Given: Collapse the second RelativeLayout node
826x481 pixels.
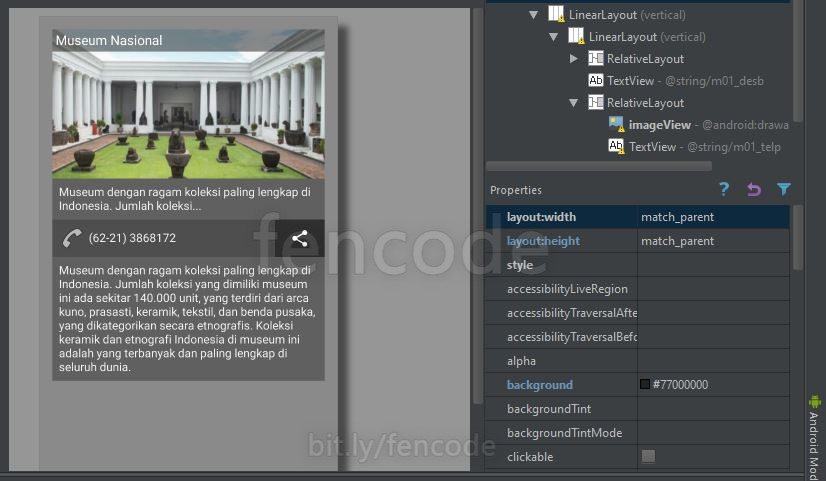Looking at the screenshot, I should [x=574, y=103].
